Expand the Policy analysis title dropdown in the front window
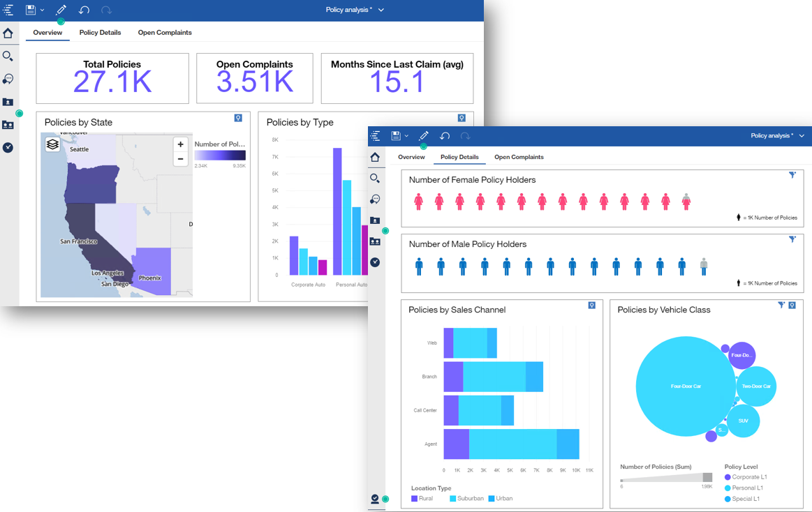 (802, 136)
